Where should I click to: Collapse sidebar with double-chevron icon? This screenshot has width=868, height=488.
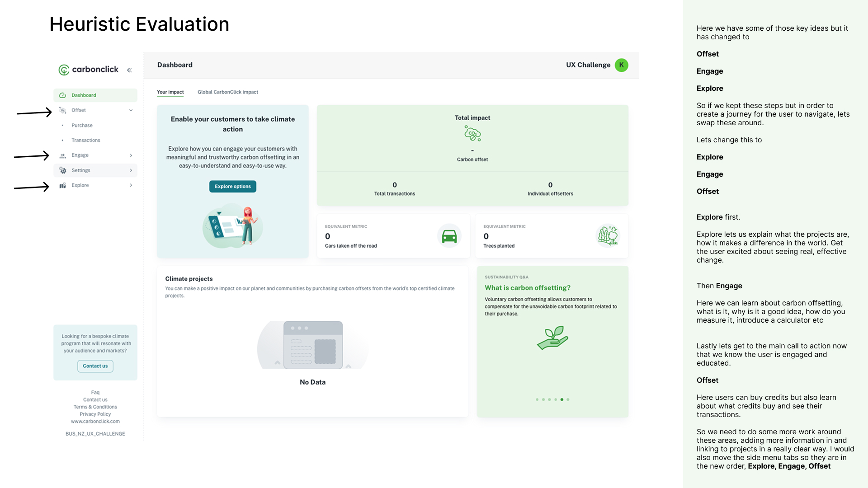coord(129,70)
